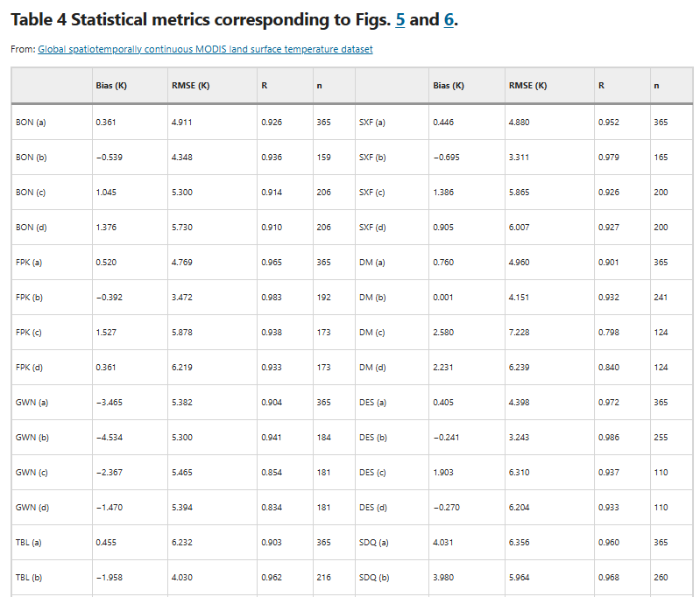The image size is (700, 597).
Task: Click the GWN (b) bias value −4.534
Action: tap(110, 438)
